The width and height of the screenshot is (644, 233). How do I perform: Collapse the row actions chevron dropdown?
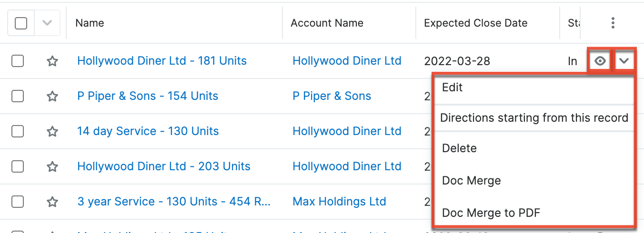click(624, 61)
